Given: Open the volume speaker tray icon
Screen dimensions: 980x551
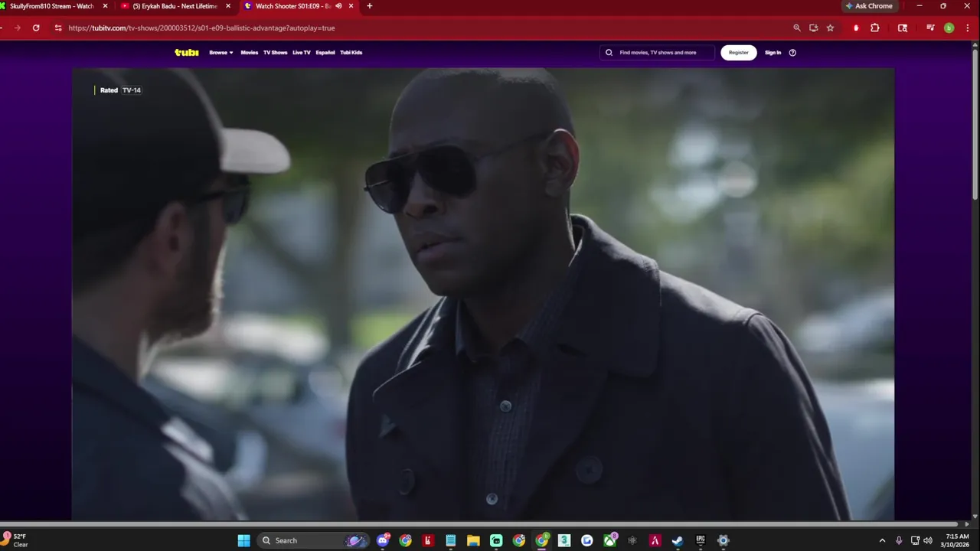Looking at the screenshot, I should click(928, 540).
